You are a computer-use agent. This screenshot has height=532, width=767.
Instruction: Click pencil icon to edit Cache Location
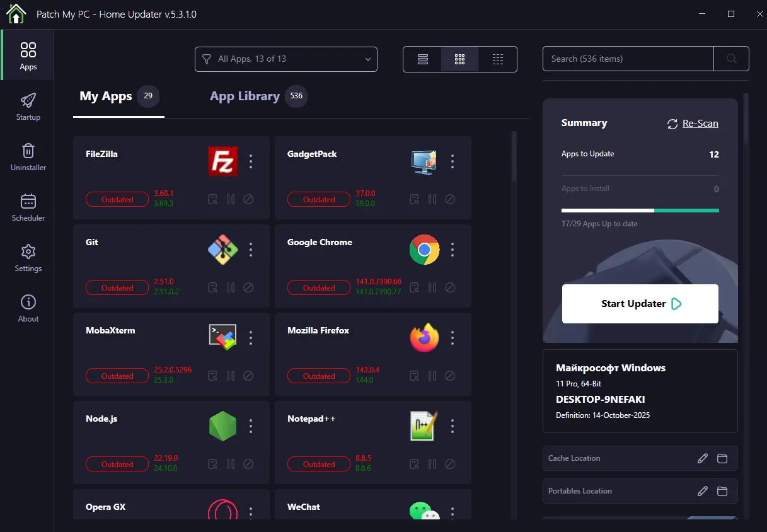pos(703,458)
